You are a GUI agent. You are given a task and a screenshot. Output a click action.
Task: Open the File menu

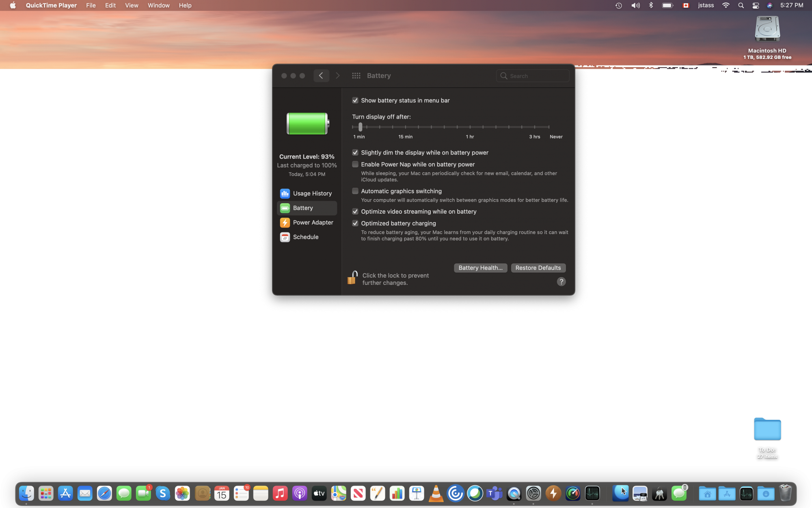pos(91,5)
